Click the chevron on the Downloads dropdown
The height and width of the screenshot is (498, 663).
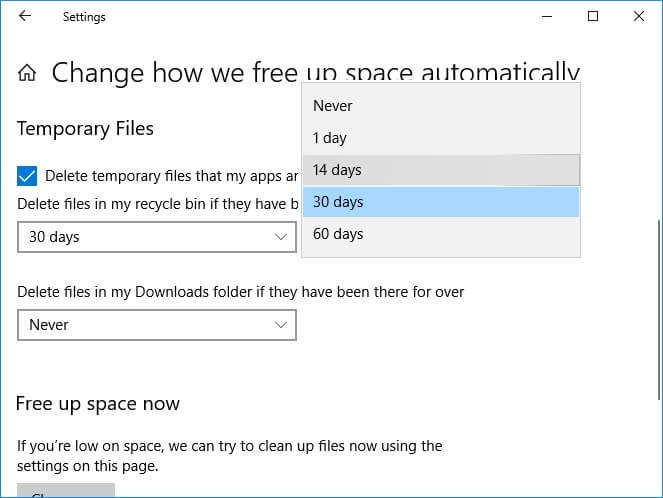click(281, 325)
